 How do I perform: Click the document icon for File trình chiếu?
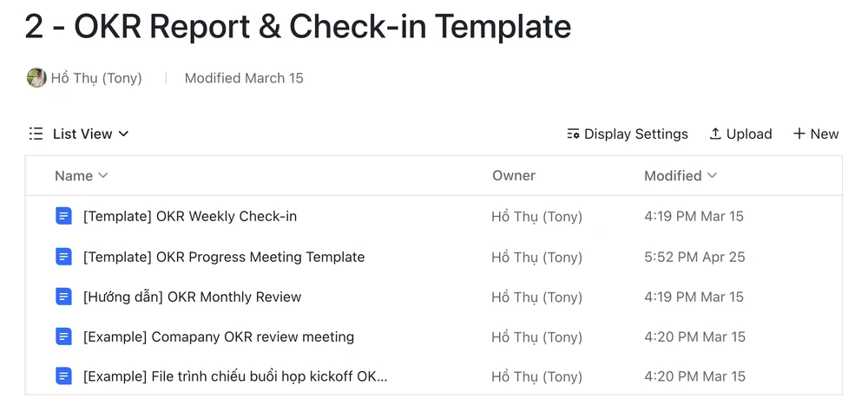coord(63,376)
